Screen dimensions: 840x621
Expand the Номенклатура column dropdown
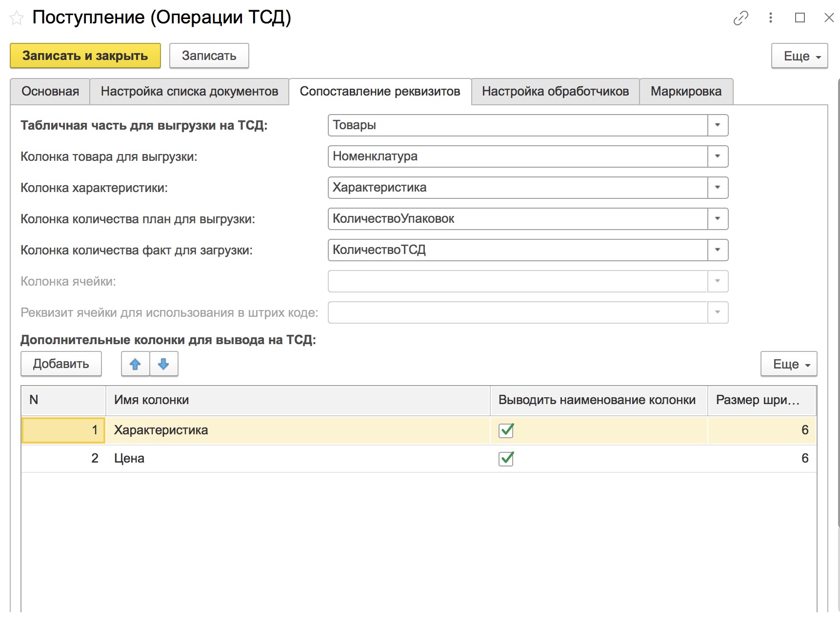[x=718, y=156]
